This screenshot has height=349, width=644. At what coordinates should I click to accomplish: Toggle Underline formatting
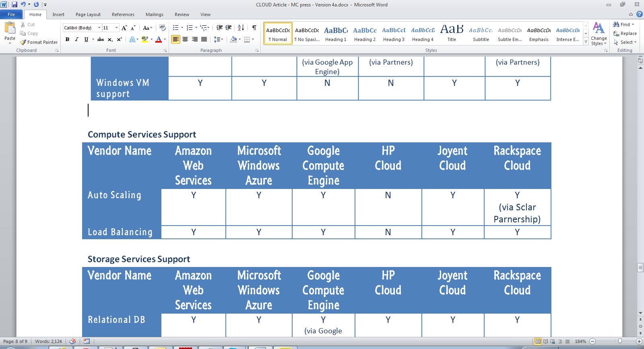click(x=86, y=39)
